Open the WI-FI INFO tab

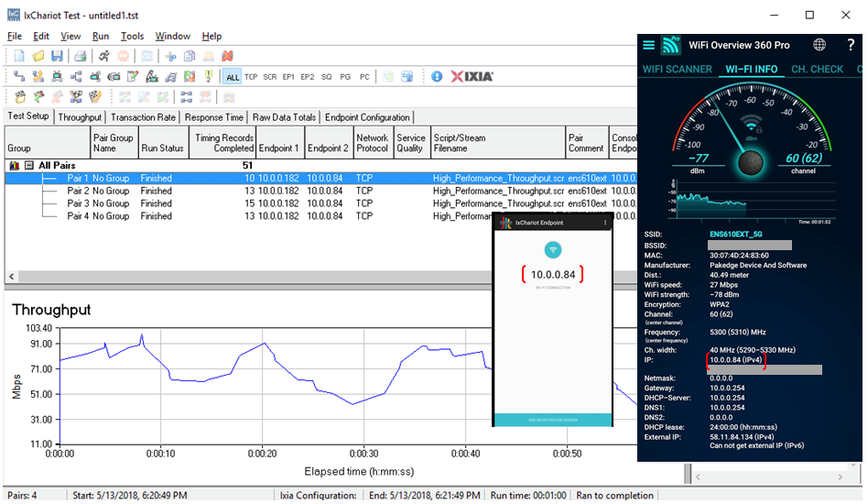[x=751, y=70]
